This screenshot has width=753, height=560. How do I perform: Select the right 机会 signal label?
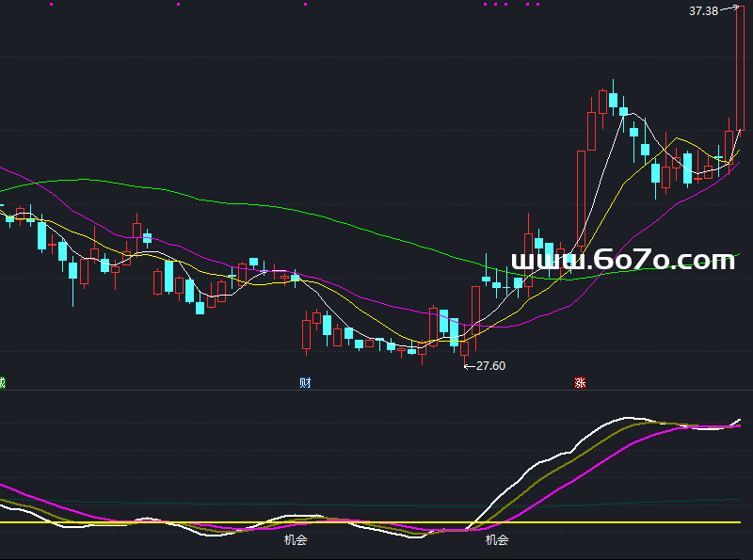497,540
